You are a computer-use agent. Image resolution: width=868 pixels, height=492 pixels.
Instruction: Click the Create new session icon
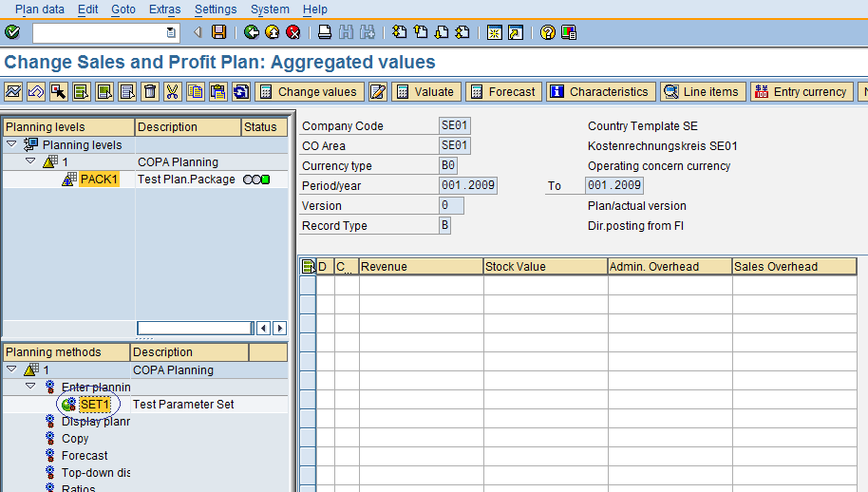point(495,32)
